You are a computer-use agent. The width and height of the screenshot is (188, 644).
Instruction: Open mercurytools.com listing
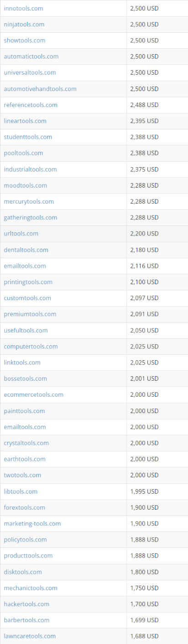[x=29, y=201]
